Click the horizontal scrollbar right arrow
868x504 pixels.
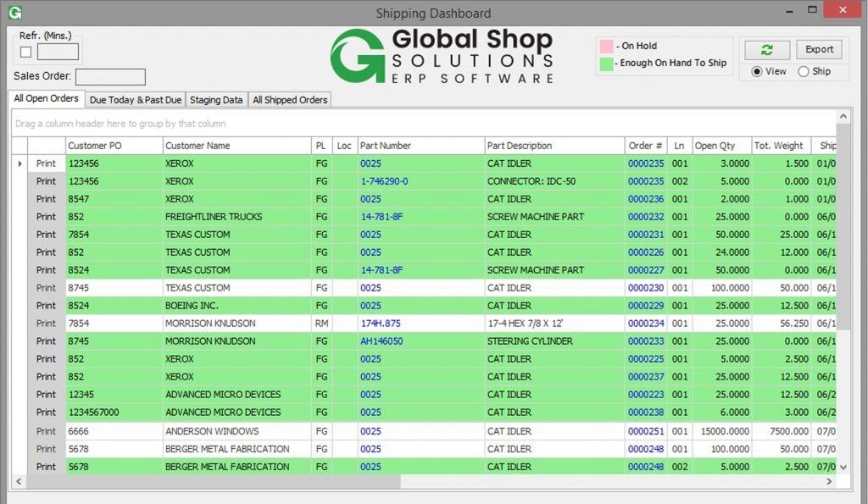[829, 481]
